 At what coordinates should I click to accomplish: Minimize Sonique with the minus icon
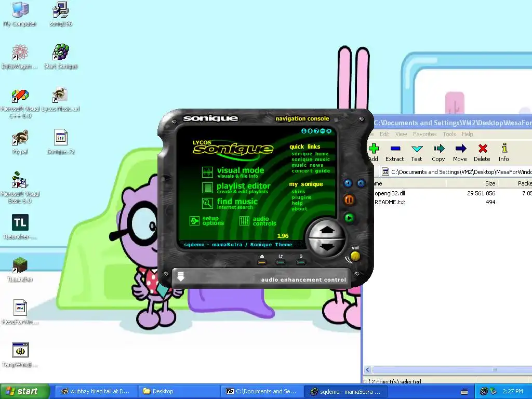pyautogui.click(x=323, y=131)
